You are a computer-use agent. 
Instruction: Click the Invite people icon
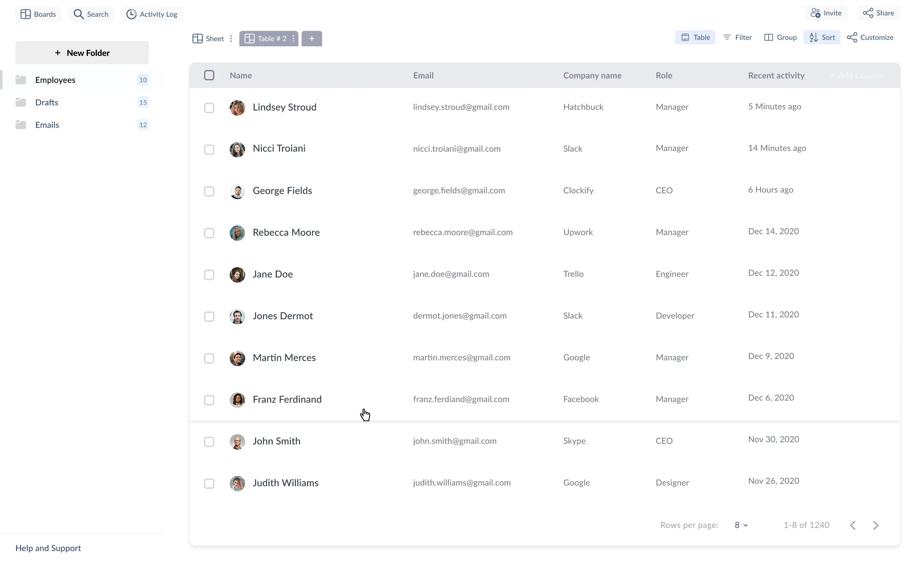coord(815,13)
